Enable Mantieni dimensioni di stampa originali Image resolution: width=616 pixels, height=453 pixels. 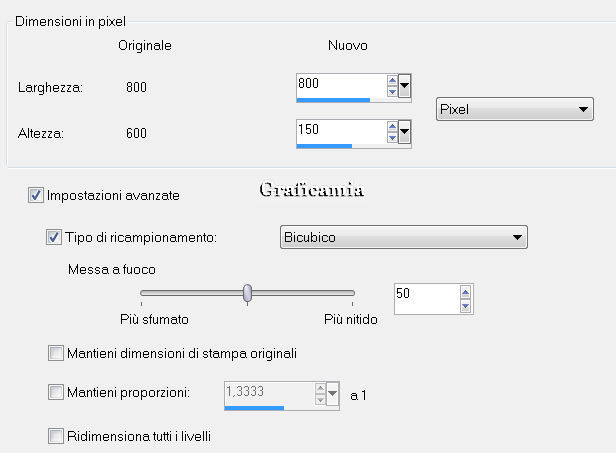tap(56, 353)
